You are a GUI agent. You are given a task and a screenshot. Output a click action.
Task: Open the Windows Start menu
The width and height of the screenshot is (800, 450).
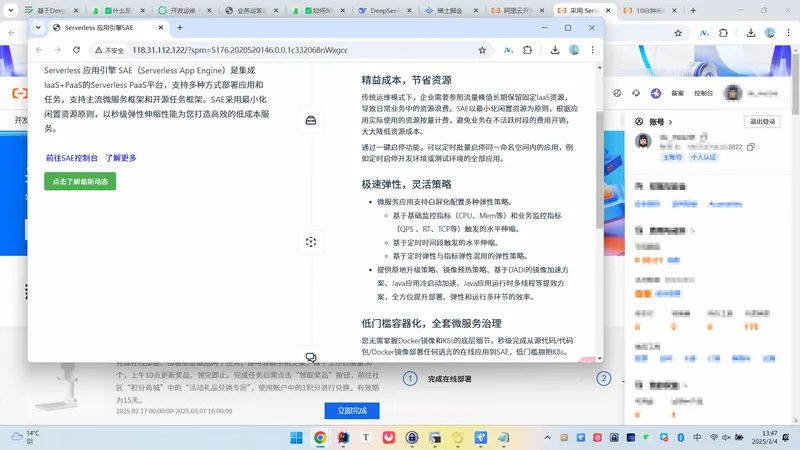296,438
